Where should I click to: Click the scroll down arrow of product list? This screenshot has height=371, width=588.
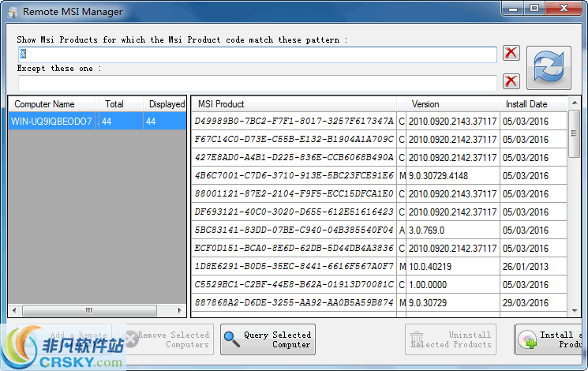tap(575, 310)
